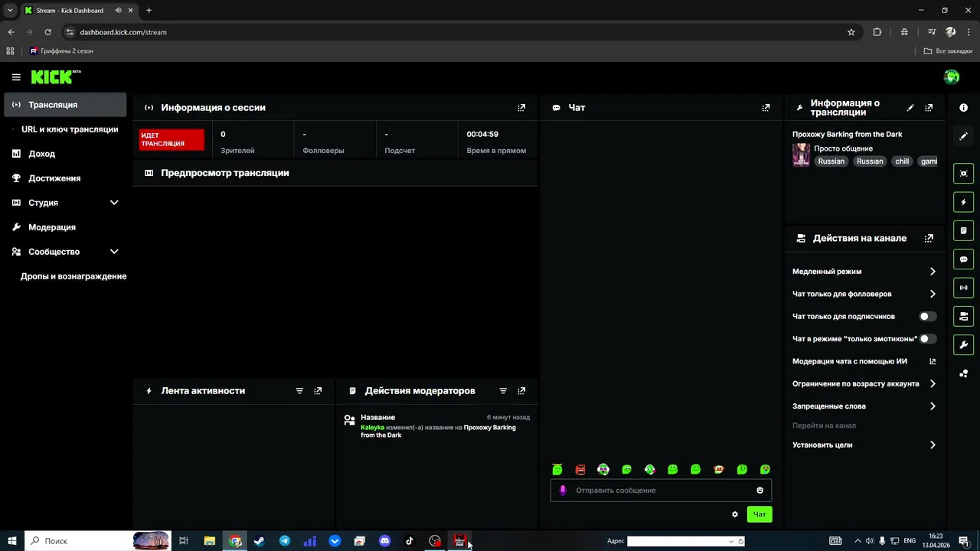Image resolution: width=980 pixels, height=551 pixels.
Task: Open the Windows Start menu
Action: coord(12,541)
